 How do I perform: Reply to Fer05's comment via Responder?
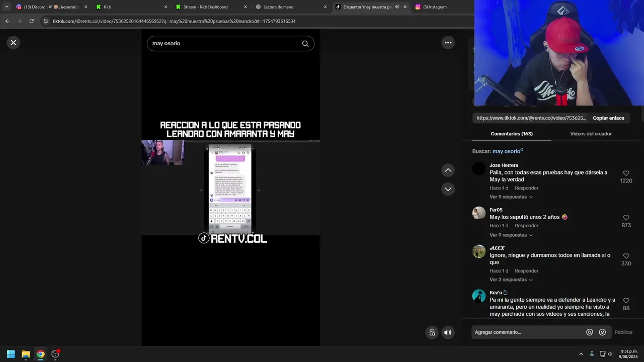pos(526,226)
